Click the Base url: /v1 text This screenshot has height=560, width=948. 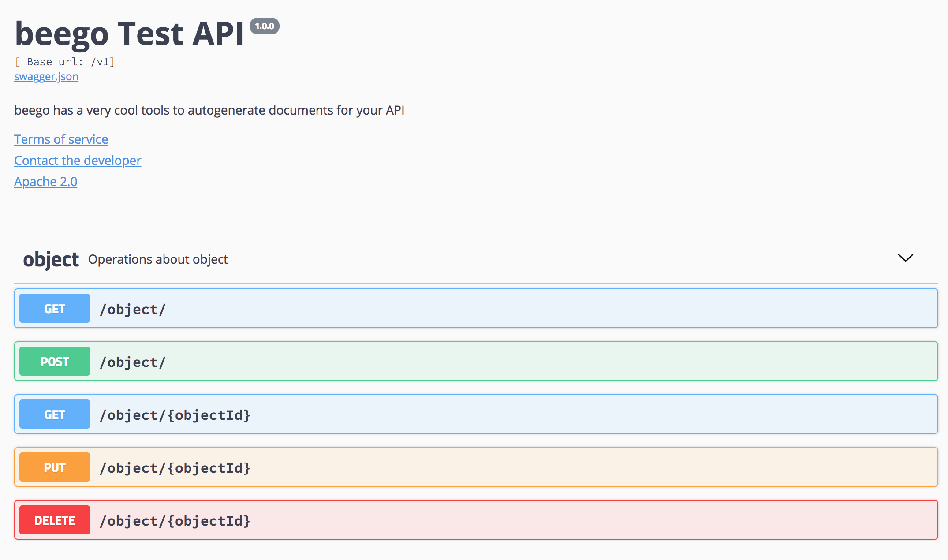coord(65,62)
